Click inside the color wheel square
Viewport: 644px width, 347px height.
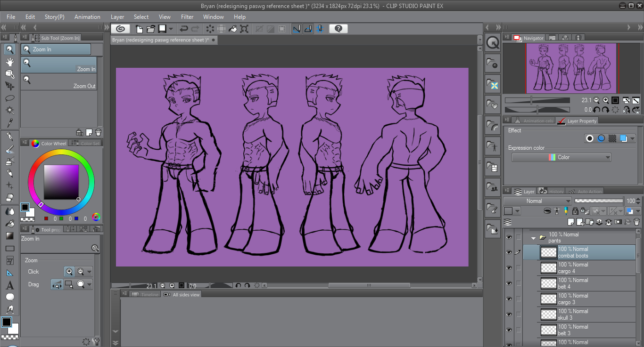click(61, 182)
